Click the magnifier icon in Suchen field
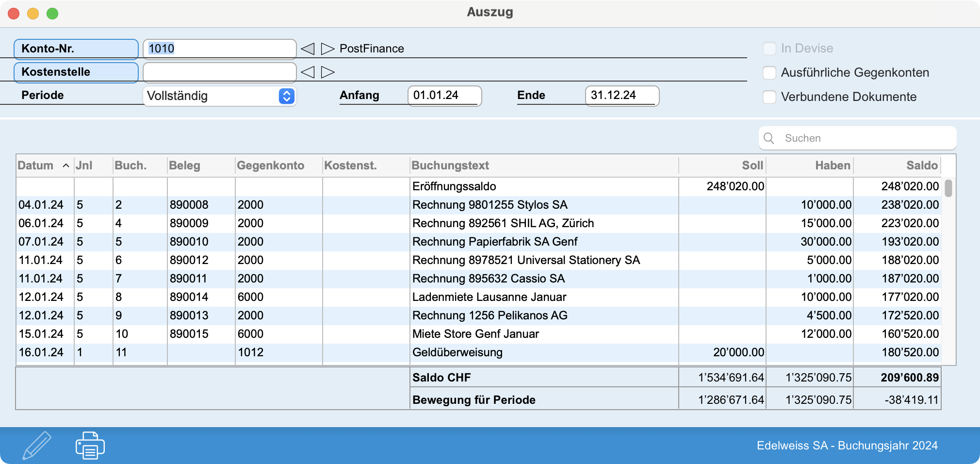 [x=769, y=138]
